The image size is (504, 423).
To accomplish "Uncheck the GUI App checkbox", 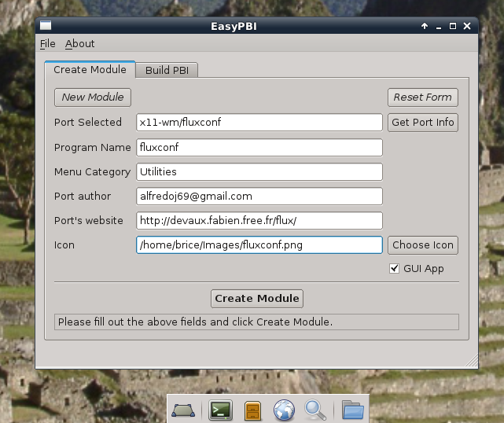I will (x=395, y=269).
